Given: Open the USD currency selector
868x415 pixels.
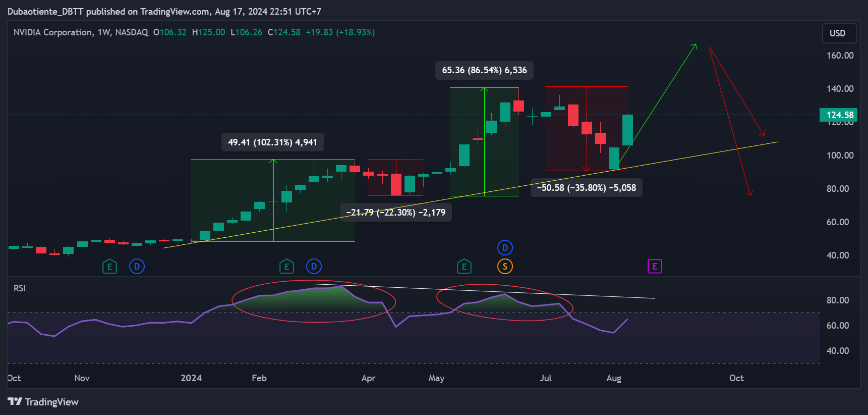Looking at the screenshot, I should click(839, 33).
